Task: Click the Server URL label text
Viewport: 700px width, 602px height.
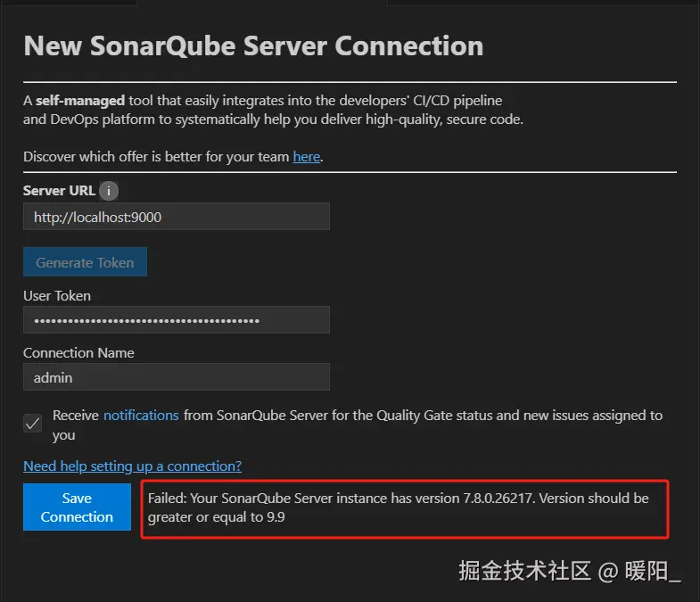Action: click(x=57, y=191)
